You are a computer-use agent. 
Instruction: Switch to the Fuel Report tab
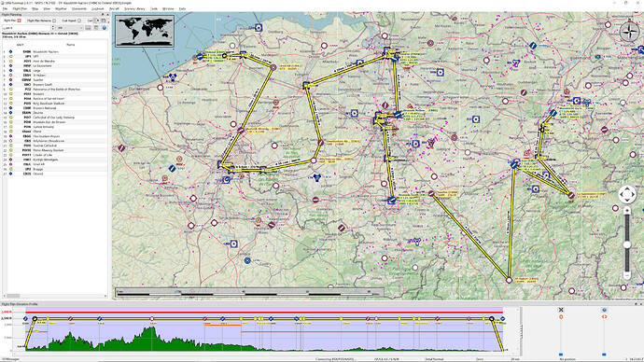[71, 21]
